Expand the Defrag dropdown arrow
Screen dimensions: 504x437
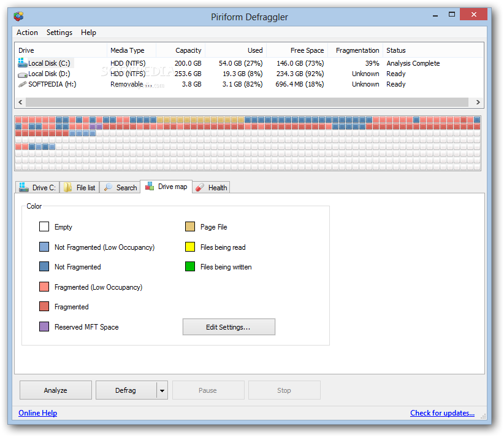pos(162,391)
